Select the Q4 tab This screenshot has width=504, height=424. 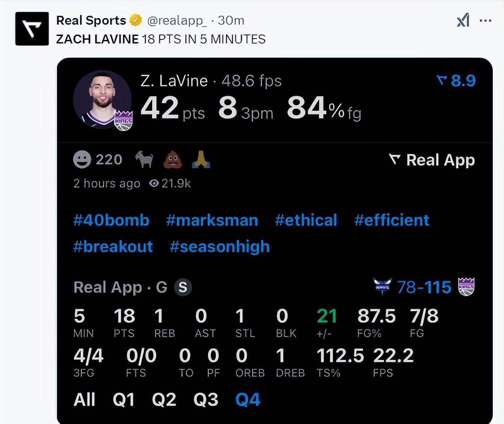click(x=247, y=400)
